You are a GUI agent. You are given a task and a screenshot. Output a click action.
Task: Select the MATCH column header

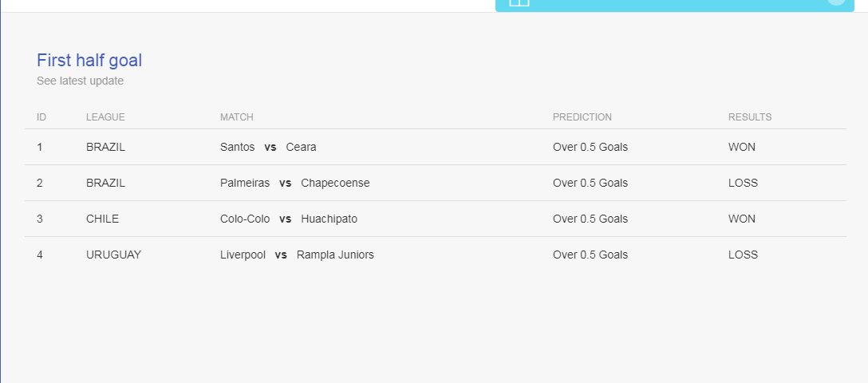coord(236,117)
